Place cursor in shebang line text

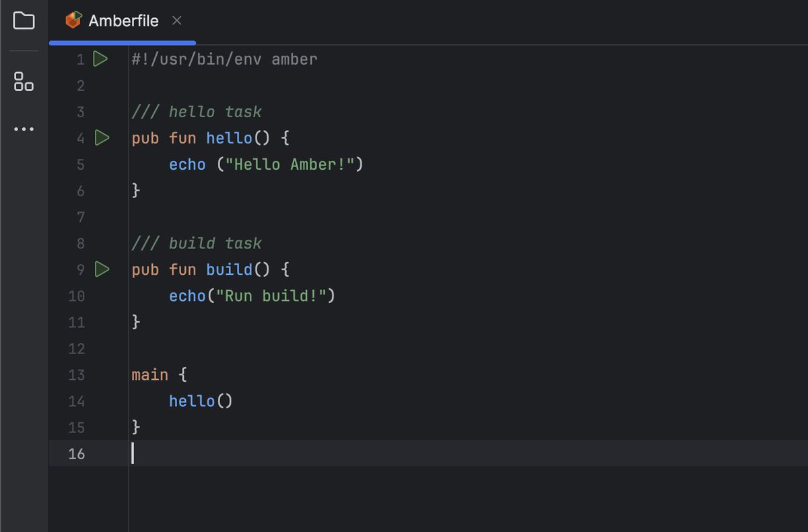point(224,59)
